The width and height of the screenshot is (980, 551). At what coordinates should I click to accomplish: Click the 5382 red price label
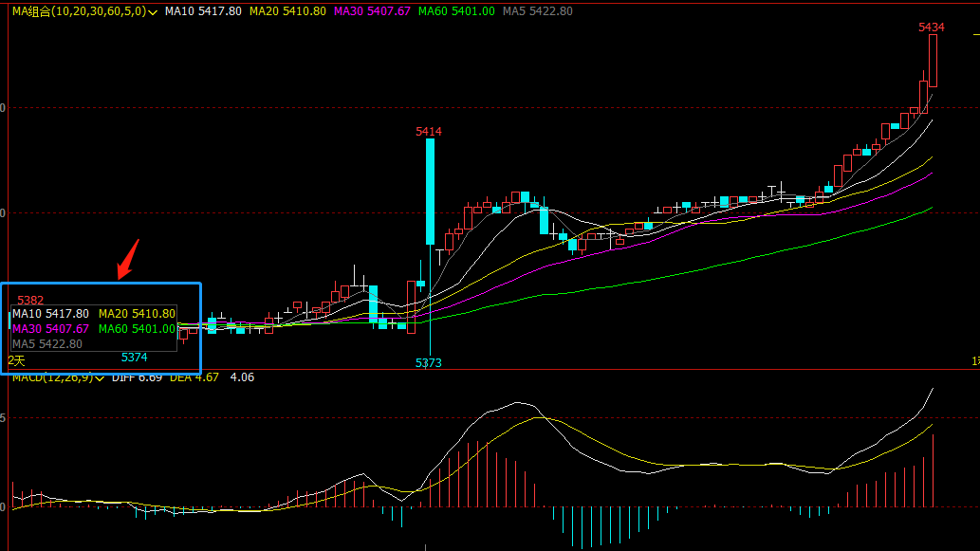point(30,301)
